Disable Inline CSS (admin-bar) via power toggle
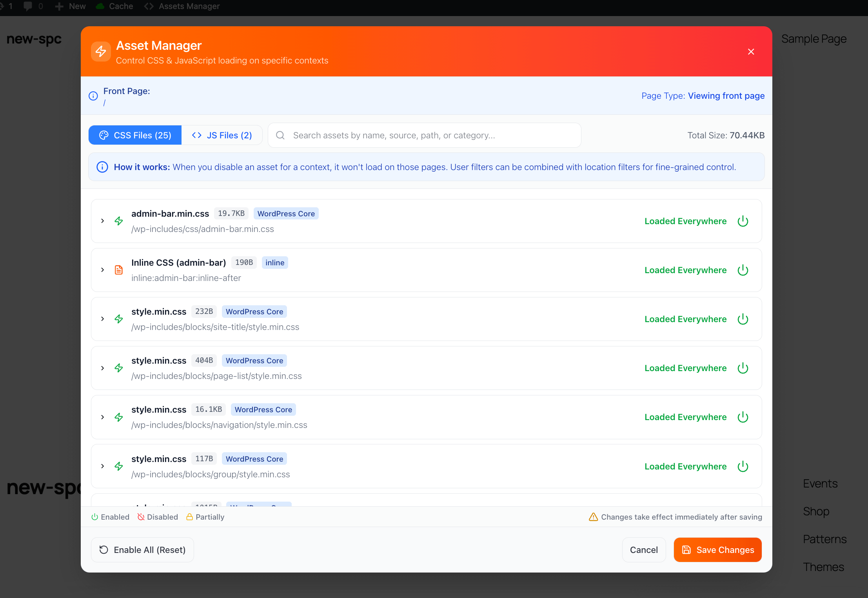Viewport: 868px width, 598px height. pos(743,270)
